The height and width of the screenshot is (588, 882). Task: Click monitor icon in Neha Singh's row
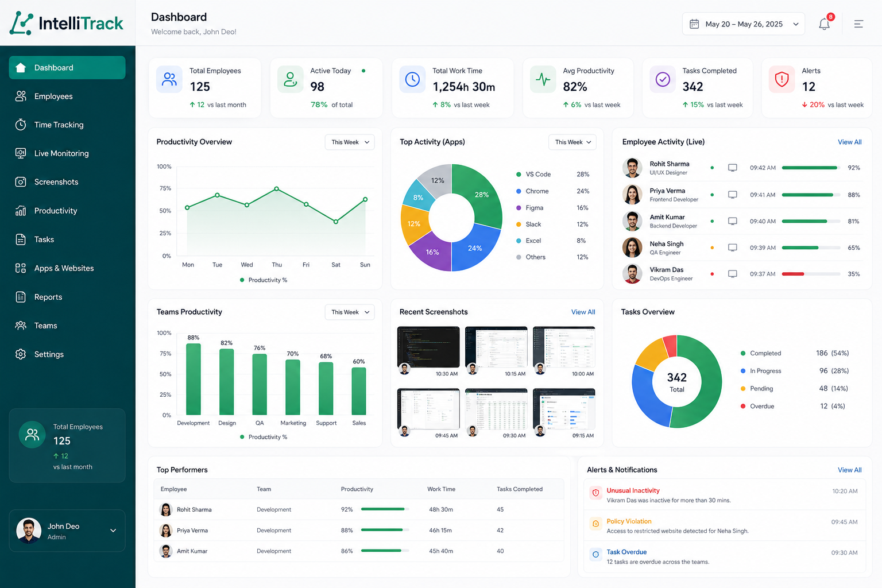(x=733, y=247)
